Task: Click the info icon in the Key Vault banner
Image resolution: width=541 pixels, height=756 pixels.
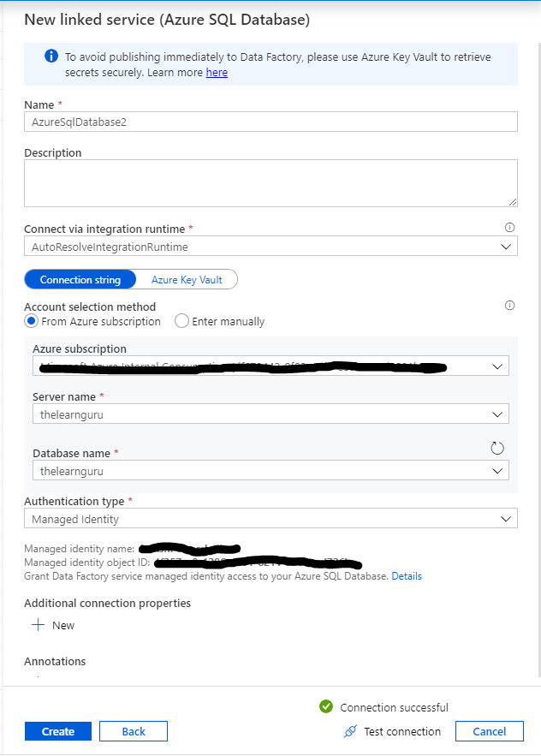Action: (51, 56)
